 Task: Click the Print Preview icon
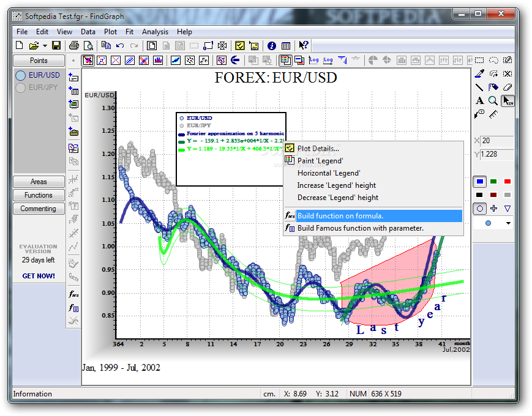[x=88, y=45]
